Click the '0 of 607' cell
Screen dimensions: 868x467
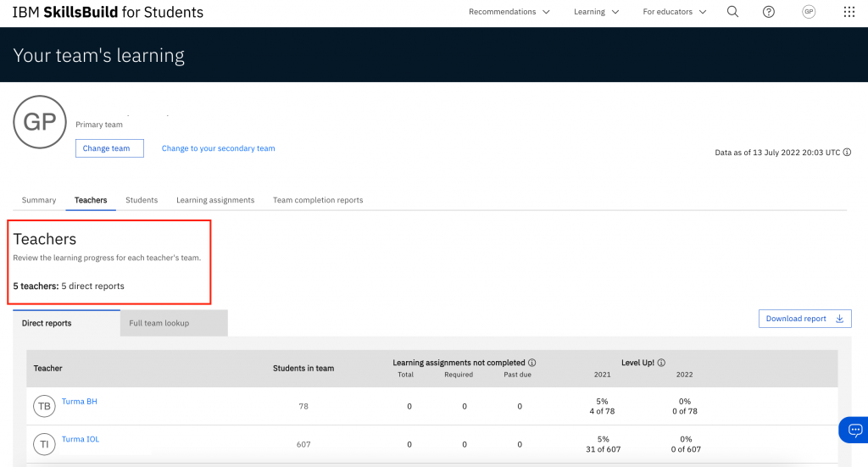click(686, 449)
